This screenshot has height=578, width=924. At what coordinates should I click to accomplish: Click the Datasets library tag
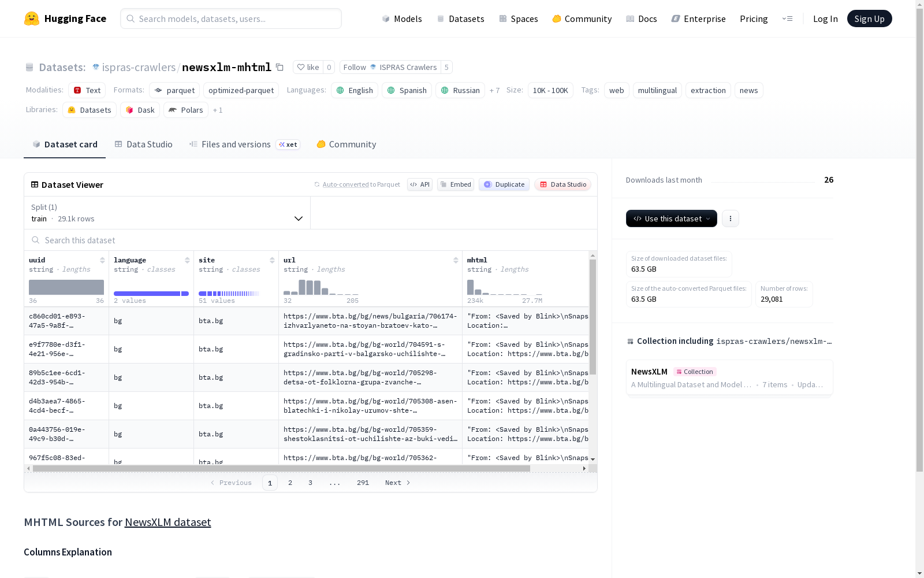90,110
